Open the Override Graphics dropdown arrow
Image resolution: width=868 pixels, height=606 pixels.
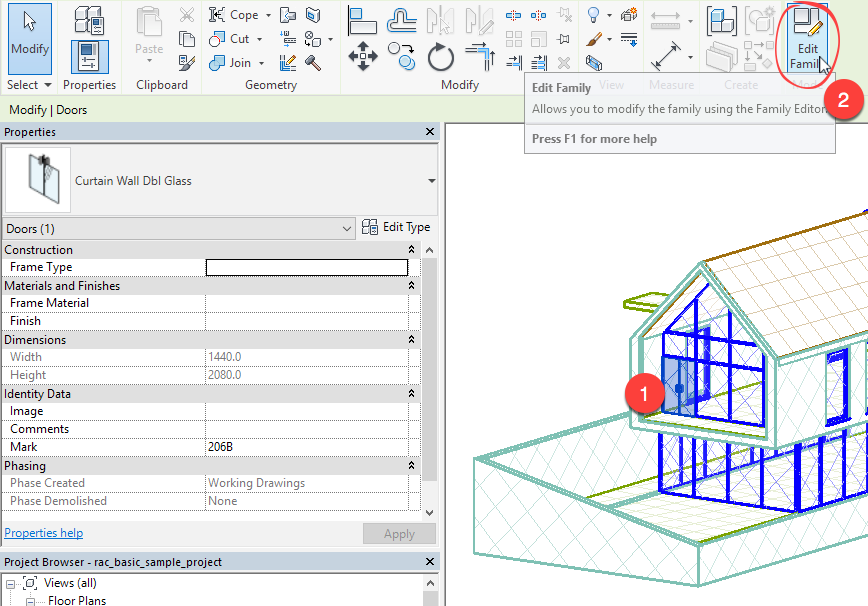[x=609, y=39]
